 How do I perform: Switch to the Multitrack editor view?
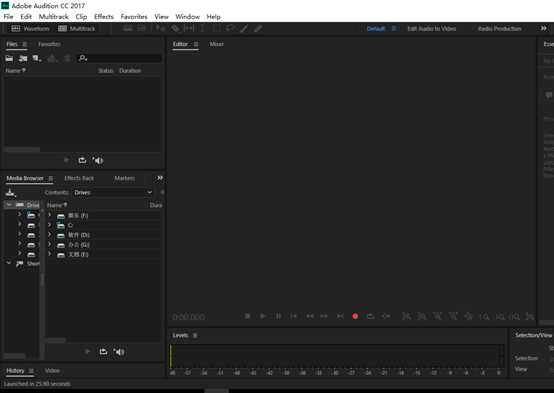click(77, 29)
